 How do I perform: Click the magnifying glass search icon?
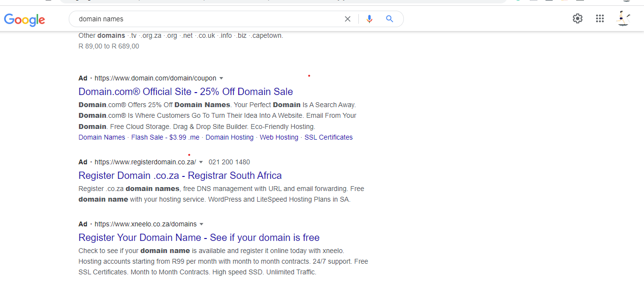click(x=389, y=19)
